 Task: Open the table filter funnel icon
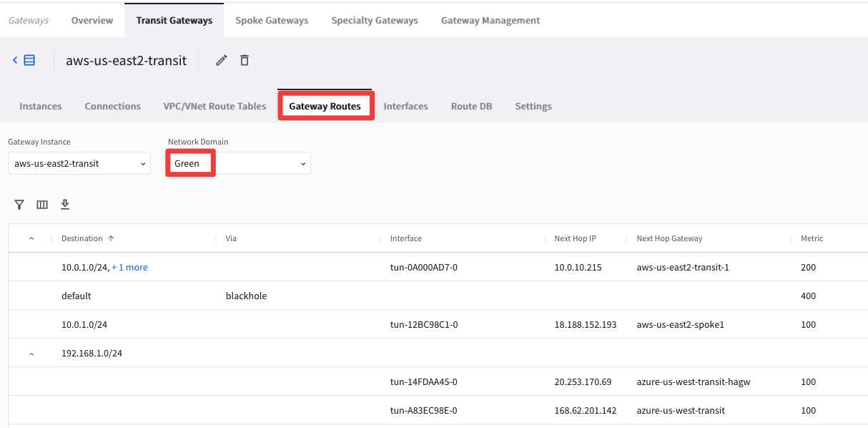pos(19,205)
